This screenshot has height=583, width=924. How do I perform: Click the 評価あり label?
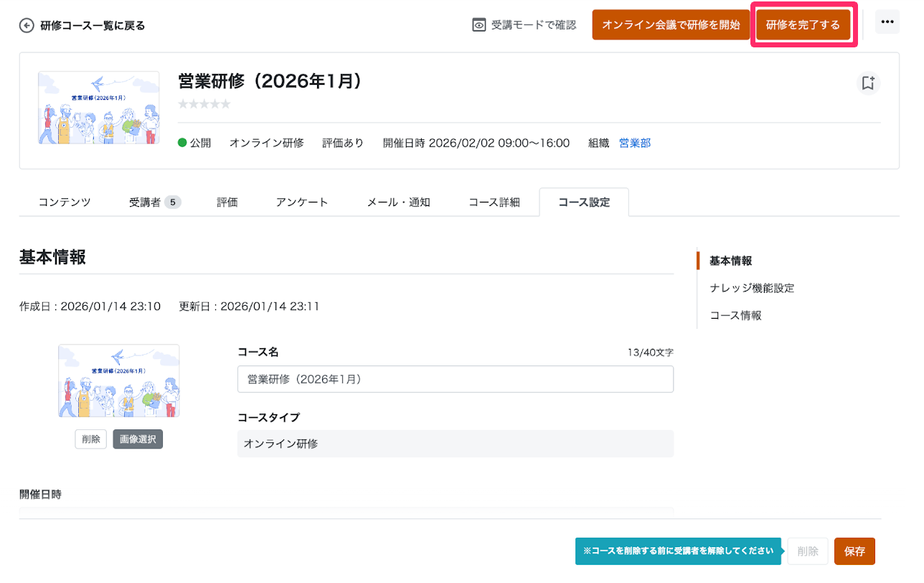pos(343,143)
